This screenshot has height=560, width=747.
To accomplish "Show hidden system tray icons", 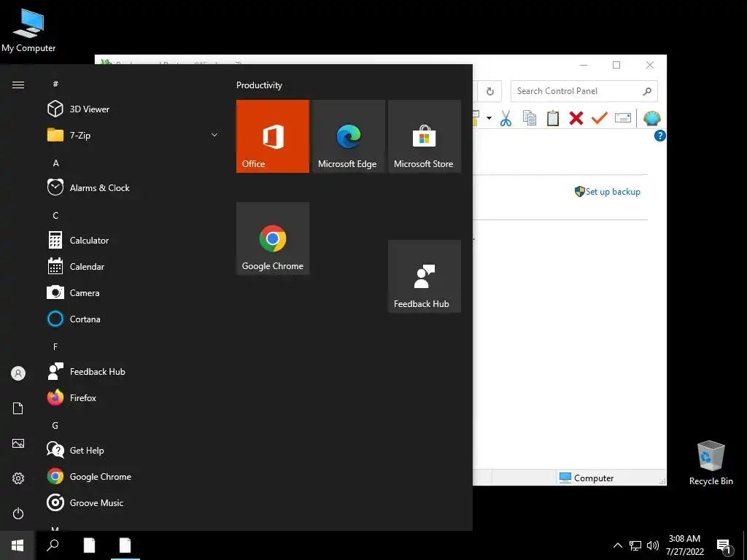I will [617, 545].
